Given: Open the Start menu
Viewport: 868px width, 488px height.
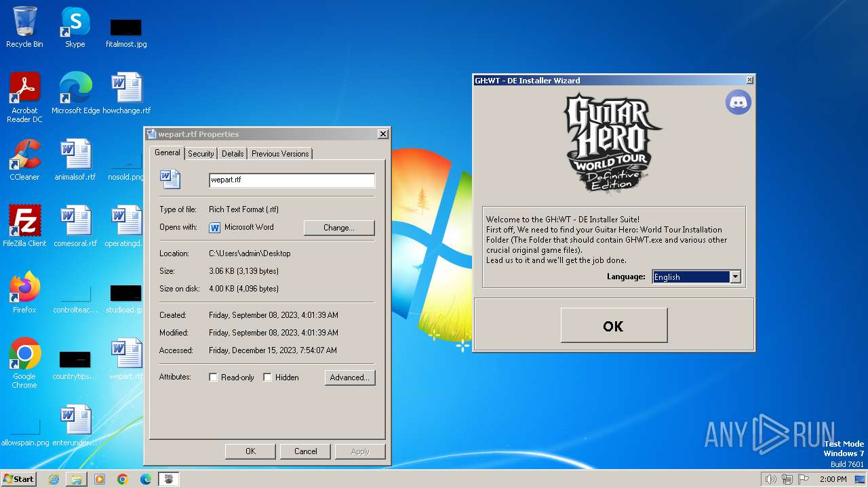Looking at the screenshot, I should [19, 479].
